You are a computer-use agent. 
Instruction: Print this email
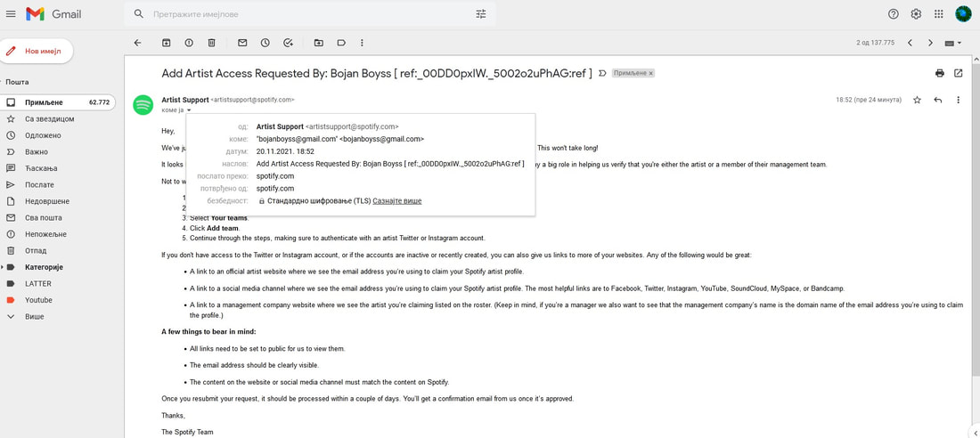[x=939, y=73]
